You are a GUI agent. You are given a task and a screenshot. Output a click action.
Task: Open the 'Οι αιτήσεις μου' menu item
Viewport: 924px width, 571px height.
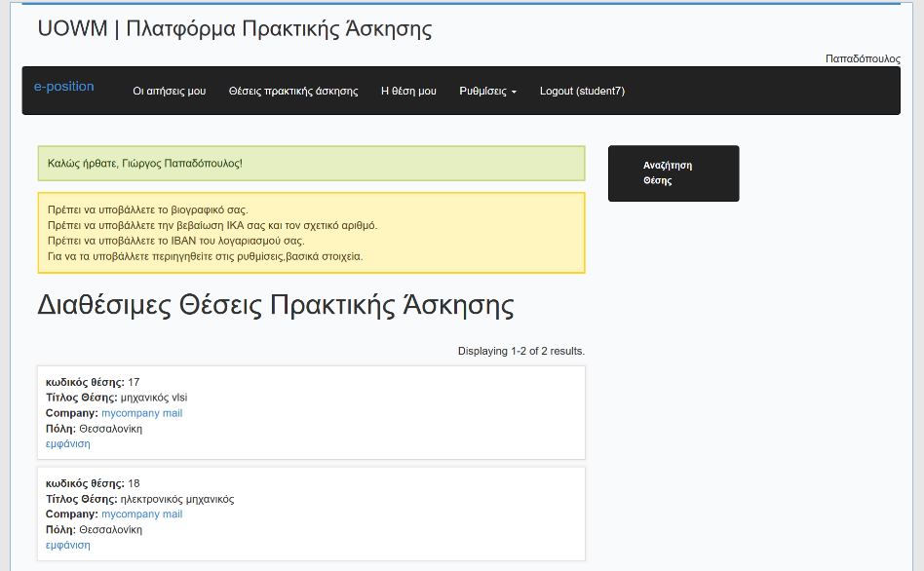click(x=170, y=91)
